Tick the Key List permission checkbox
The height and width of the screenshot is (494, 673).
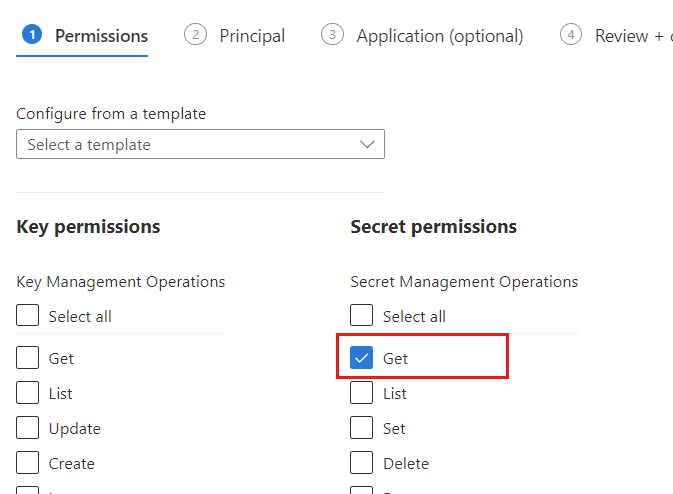point(28,394)
